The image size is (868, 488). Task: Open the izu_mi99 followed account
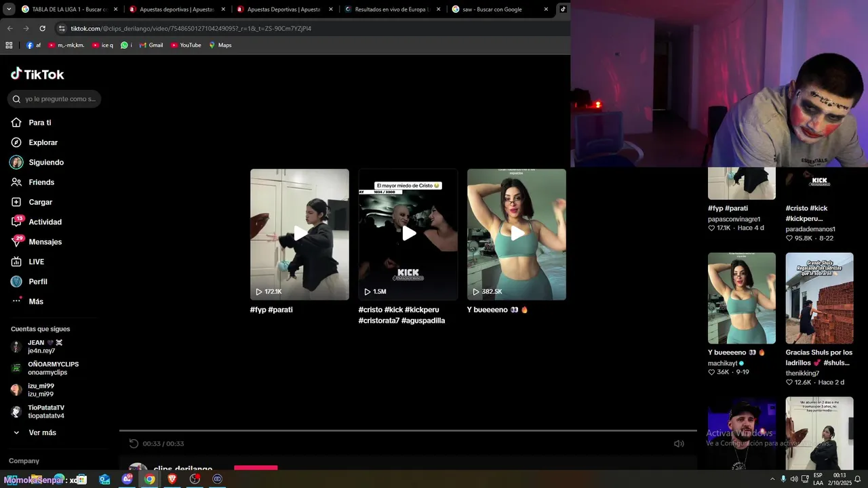[x=34, y=390]
